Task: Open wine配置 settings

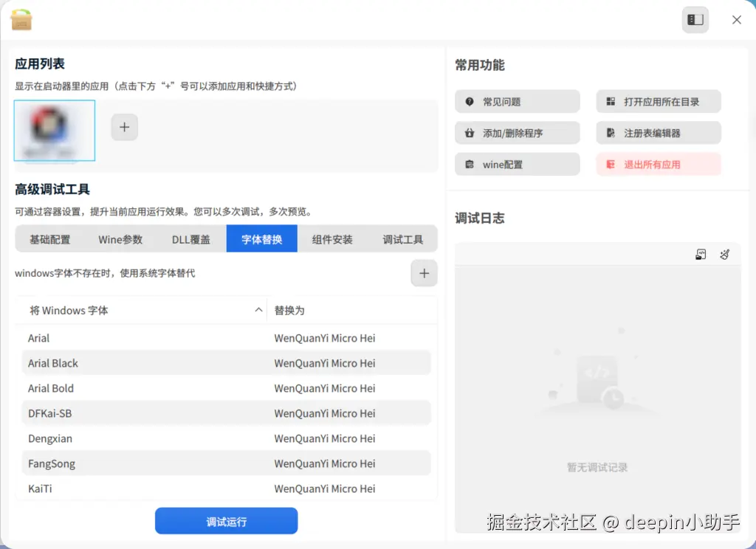Action: [x=518, y=165]
